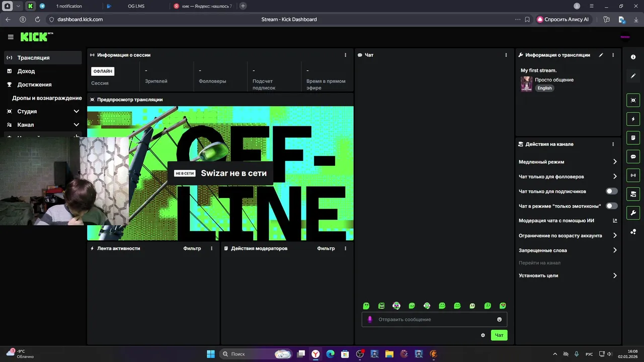Click the Просто общение category thumbnail
Image resolution: width=644 pixels, height=362 pixels.
coord(526,84)
